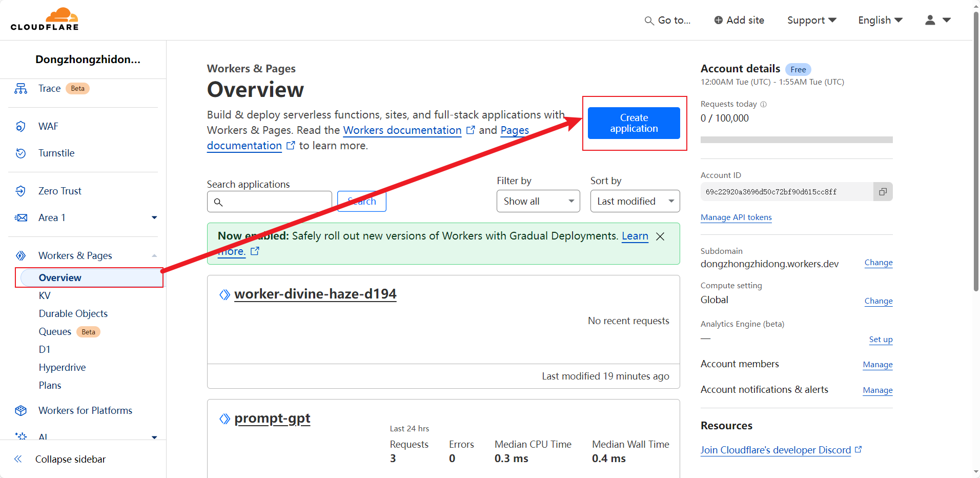
Task: Click the info icon beside Requests today
Action: pos(763,104)
